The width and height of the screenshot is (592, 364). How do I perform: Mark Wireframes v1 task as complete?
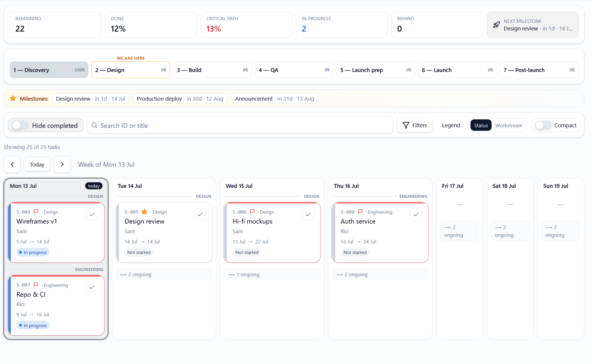[x=92, y=214]
